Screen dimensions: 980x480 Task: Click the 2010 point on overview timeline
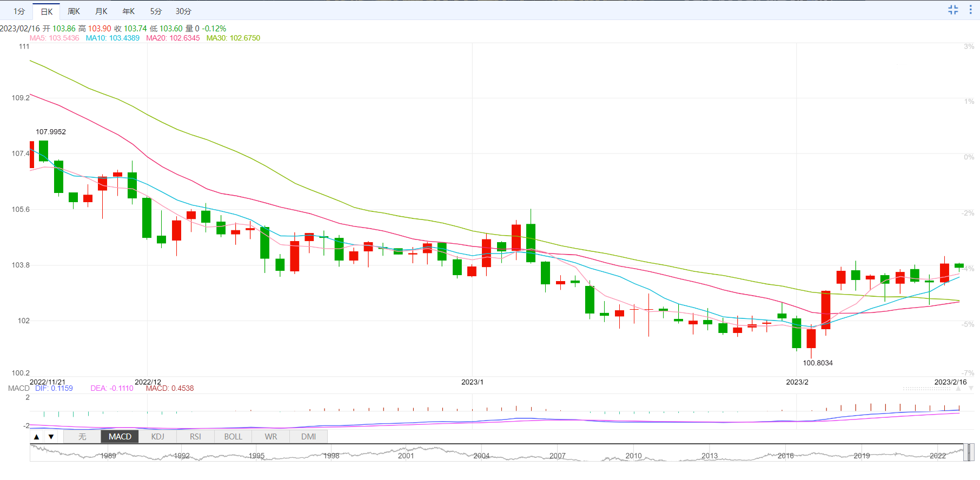[x=633, y=456]
